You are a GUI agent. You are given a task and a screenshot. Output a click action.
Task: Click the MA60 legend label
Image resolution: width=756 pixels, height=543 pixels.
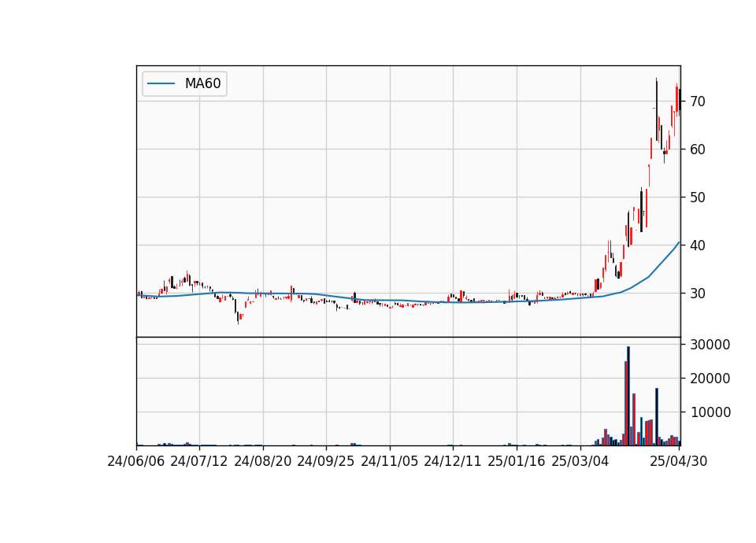click(x=202, y=84)
